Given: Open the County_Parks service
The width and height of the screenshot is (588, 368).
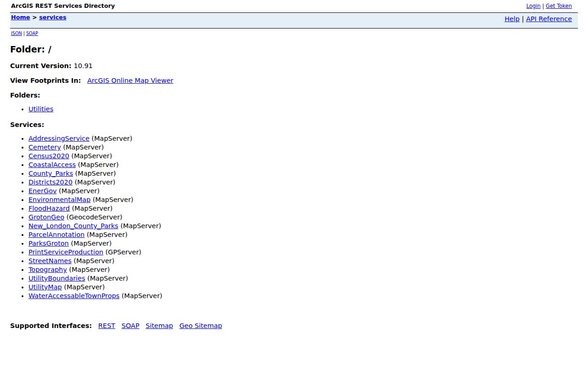Looking at the screenshot, I should coord(51,173).
